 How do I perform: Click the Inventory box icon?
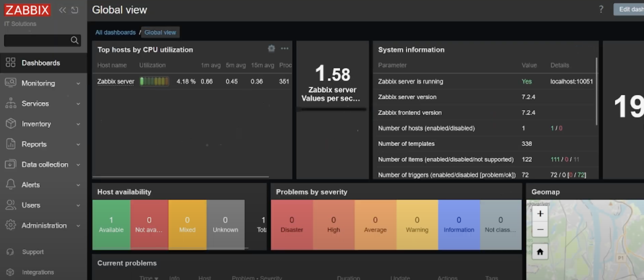tap(10, 123)
